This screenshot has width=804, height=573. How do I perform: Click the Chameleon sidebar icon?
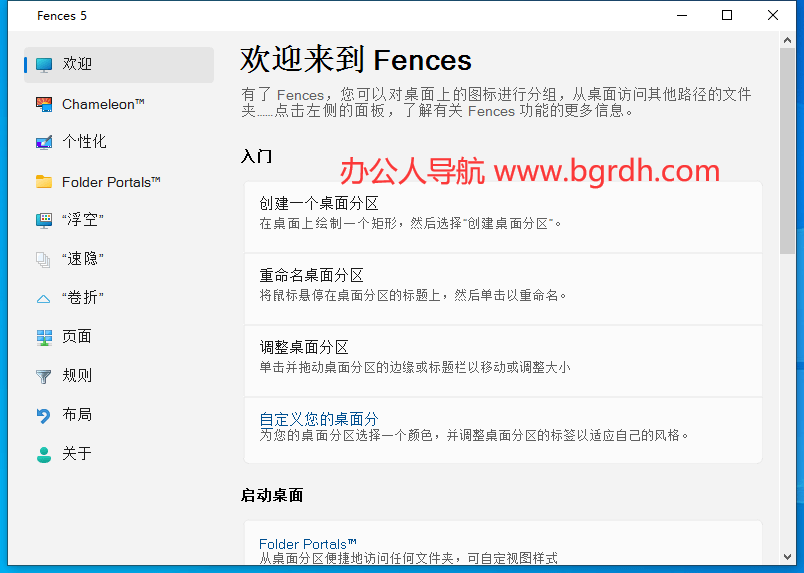(44, 104)
